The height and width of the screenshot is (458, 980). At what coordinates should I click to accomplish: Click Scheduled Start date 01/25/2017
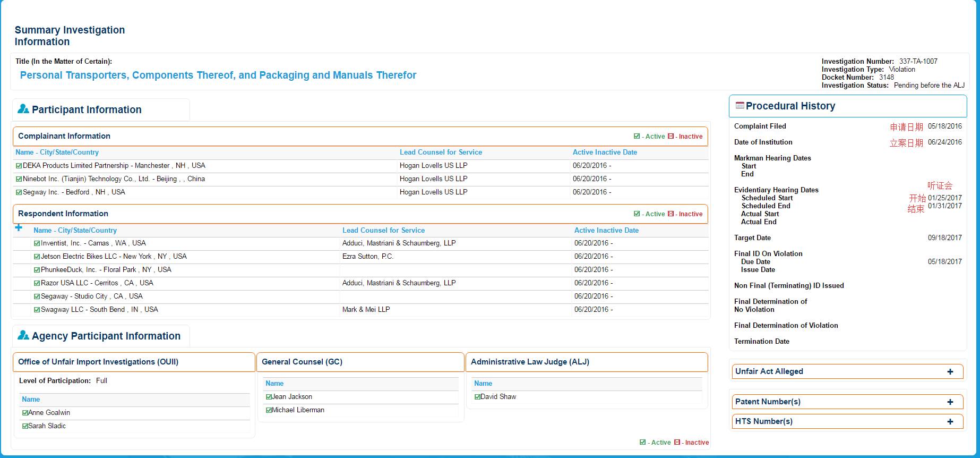coord(945,198)
